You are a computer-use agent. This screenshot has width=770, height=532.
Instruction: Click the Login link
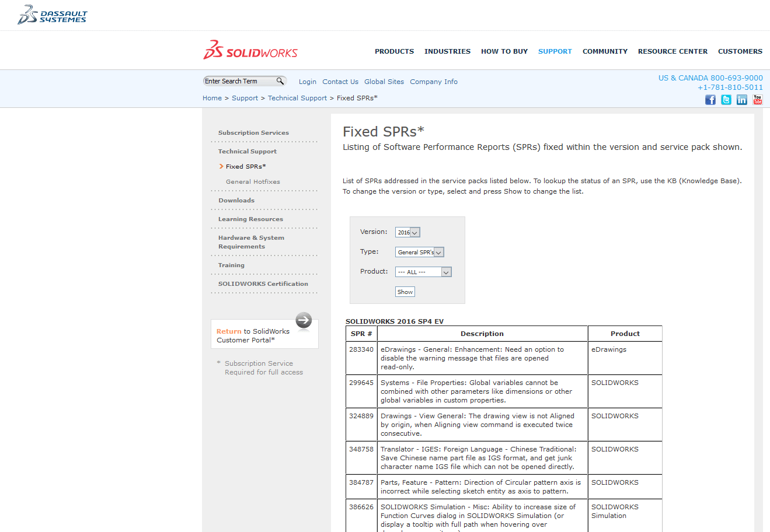point(308,82)
